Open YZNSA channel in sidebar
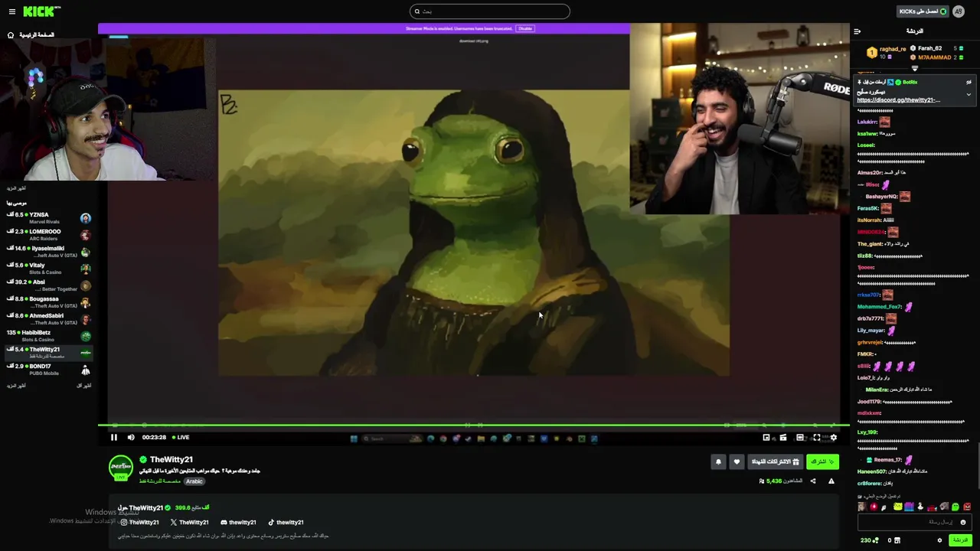 coord(48,218)
